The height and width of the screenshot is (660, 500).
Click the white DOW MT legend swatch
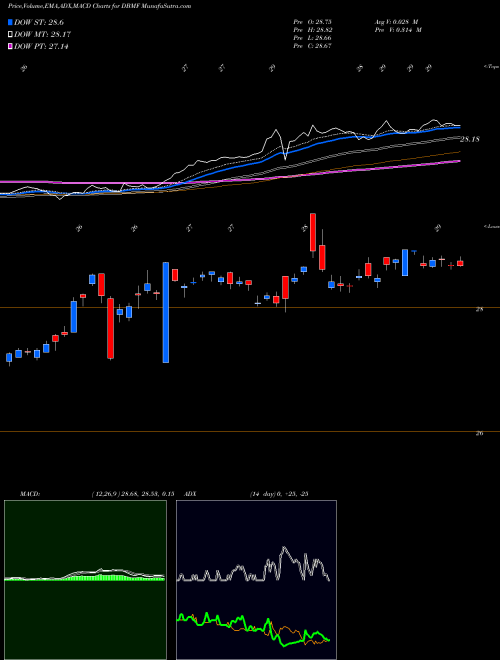[x=11, y=35]
